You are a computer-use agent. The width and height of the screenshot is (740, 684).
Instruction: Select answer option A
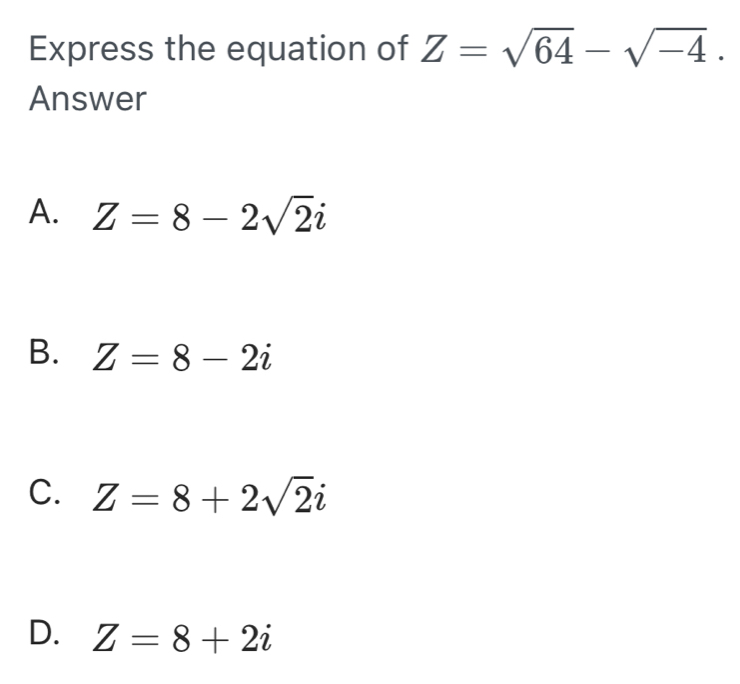(x=177, y=215)
